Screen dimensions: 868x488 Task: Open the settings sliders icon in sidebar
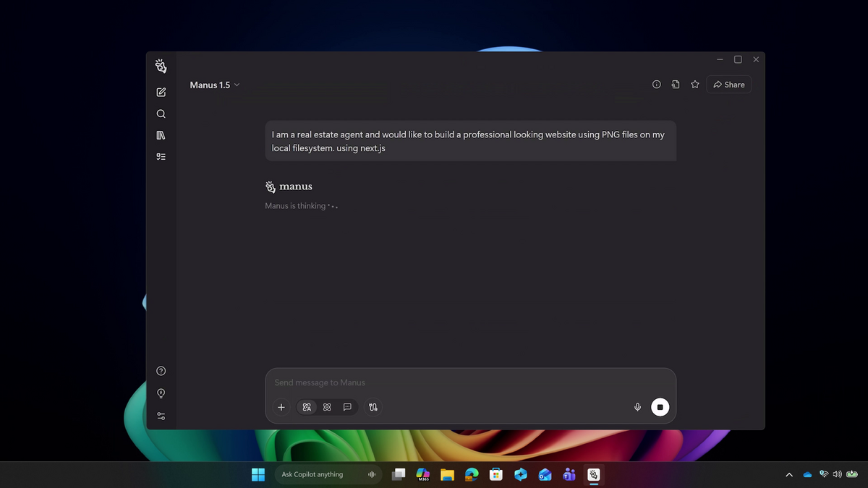[161, 416]
